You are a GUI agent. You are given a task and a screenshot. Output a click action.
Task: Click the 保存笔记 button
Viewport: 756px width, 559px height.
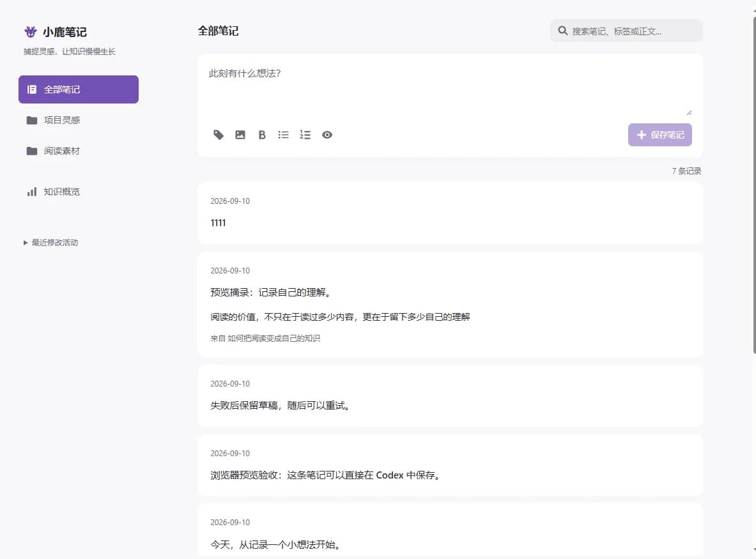tap(660, 135)
